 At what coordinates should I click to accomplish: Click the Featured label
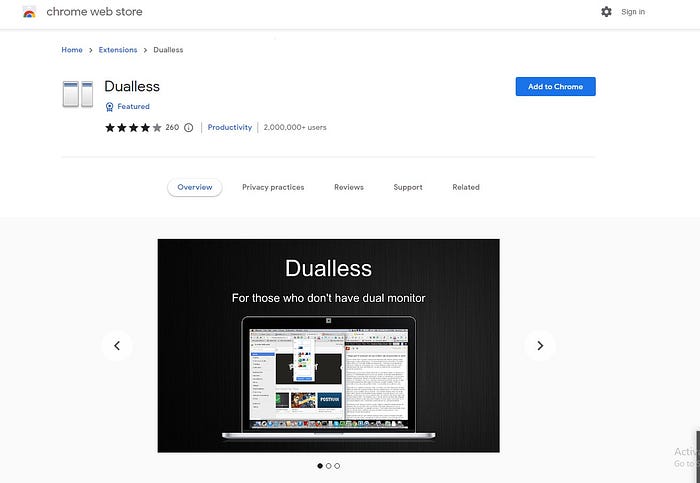pos(133,107)
